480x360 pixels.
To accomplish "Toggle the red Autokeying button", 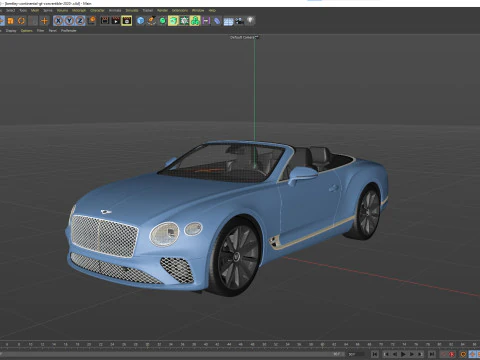I will pyautogui.click(x=452, y=354).
